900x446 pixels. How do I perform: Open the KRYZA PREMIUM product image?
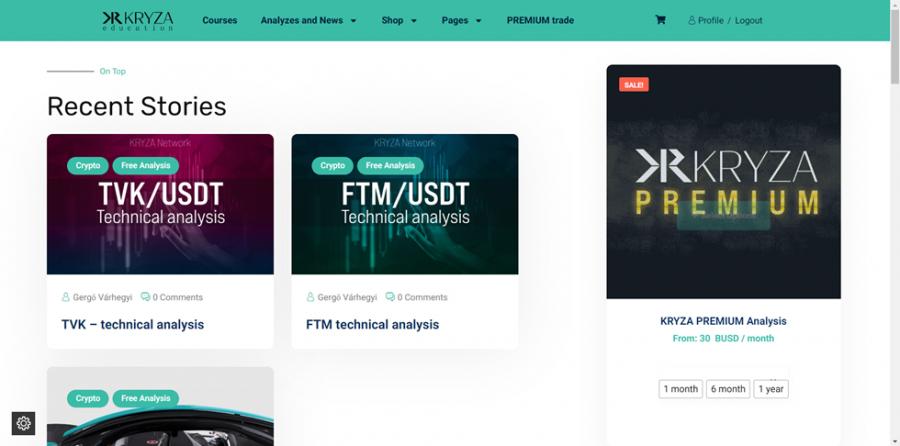click(x=723, y=181)
